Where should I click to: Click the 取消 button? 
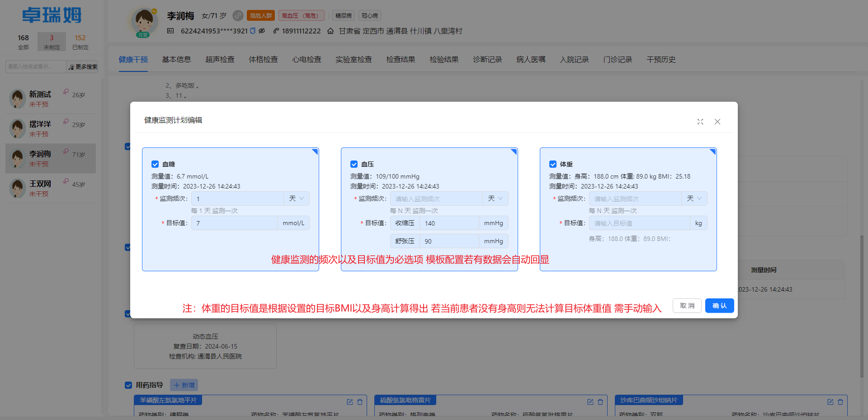pyautogui.click(x=687, y=306)
